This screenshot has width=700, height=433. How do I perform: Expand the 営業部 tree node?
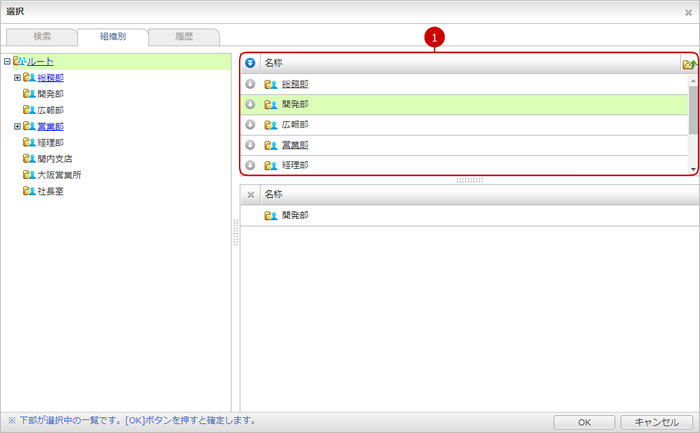17,126
